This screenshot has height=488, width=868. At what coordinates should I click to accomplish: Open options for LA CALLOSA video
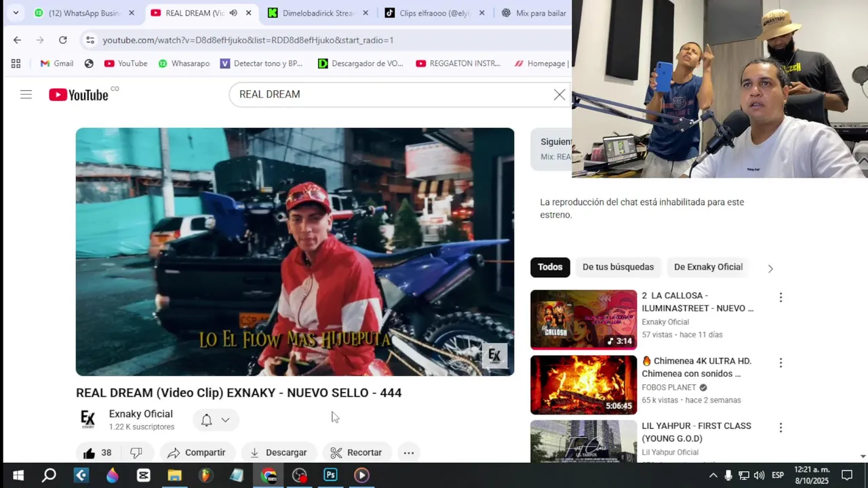coord(781,298)
